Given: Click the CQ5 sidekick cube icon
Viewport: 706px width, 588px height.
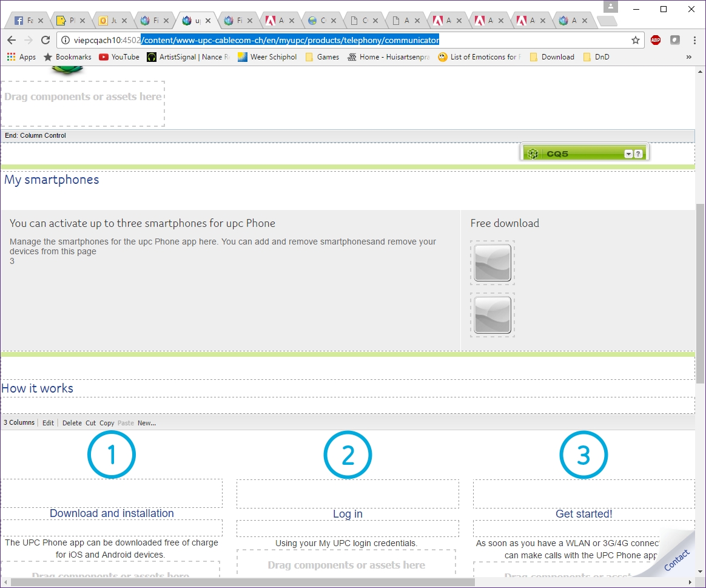Looking at the screenshot, I should click(x=533, y=154).
